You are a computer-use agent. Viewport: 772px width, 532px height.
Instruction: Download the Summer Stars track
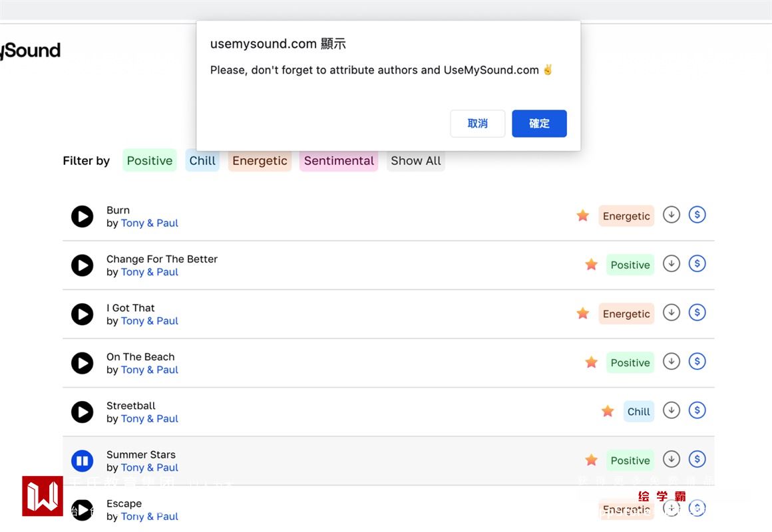click(672, 459)
